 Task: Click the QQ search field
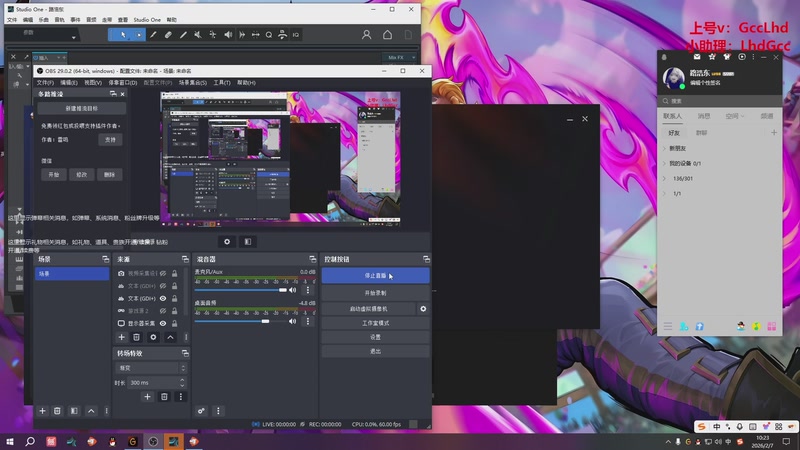pos(719,101)
